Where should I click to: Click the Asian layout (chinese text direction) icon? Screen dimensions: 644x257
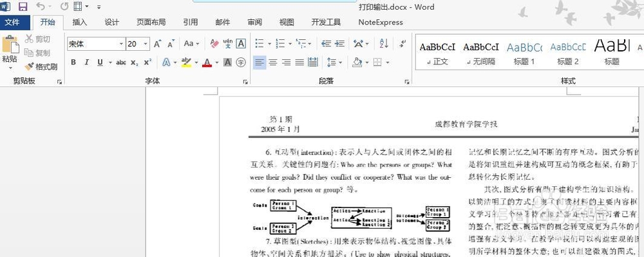tap(358, 44)
